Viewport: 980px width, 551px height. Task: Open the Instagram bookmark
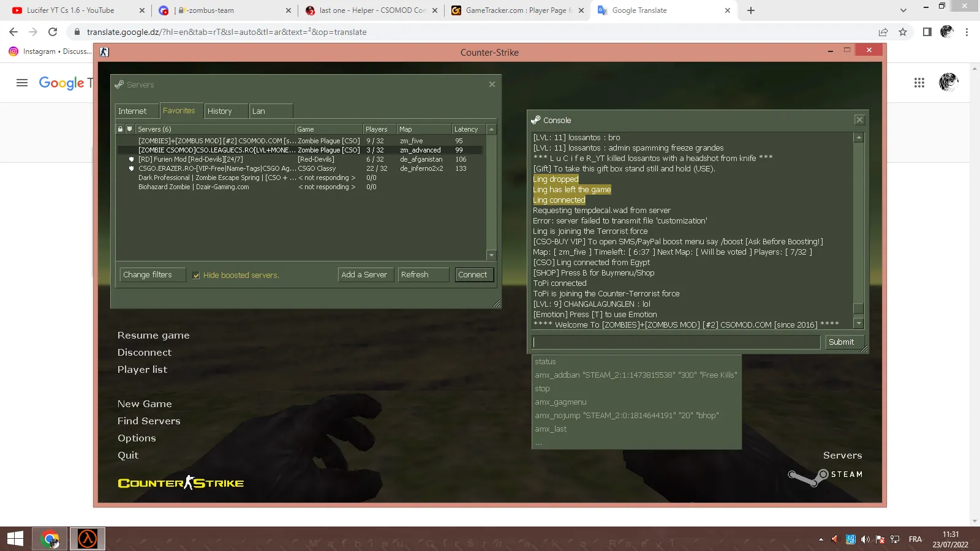point(50,51)
